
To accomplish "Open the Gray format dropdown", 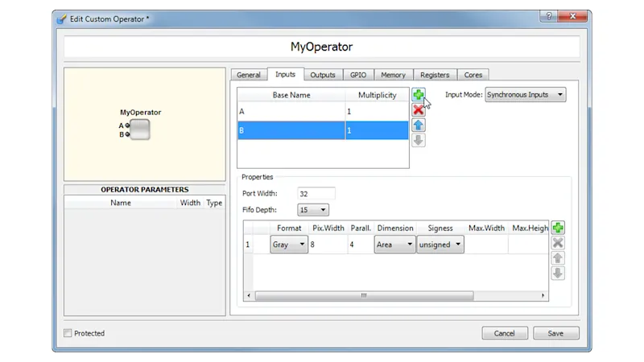I will [289, 245].
